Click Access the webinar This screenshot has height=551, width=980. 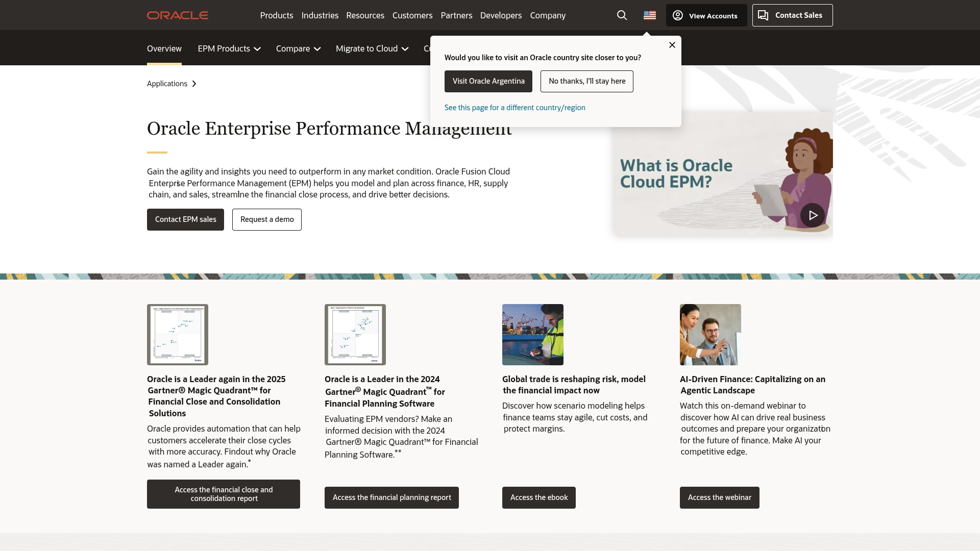720,497
